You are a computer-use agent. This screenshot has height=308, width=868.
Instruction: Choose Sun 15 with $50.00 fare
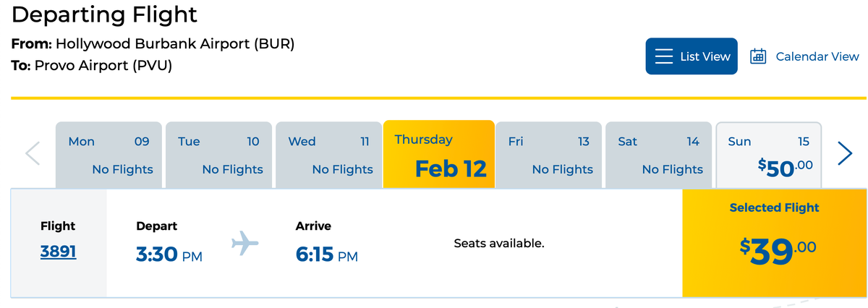coord(769,155)
